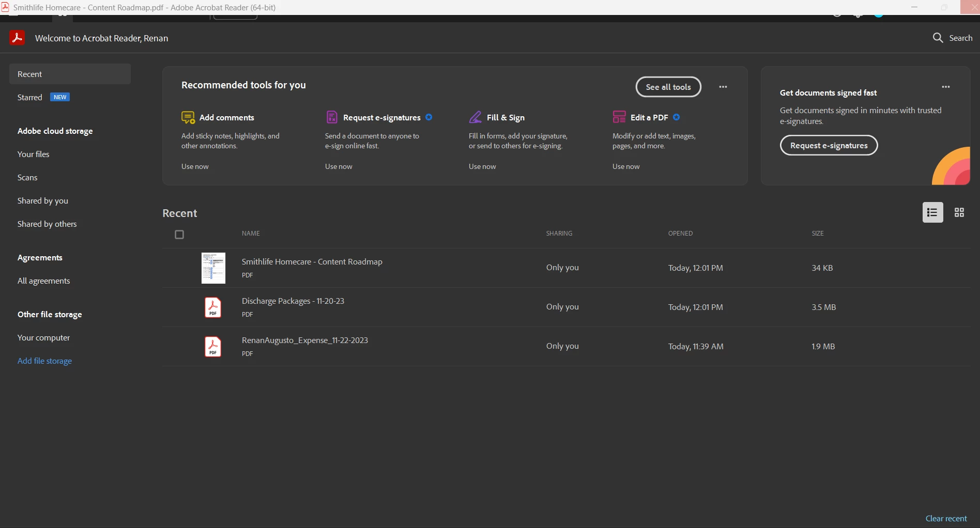Sort by the SIZE column header
Viewport: 980px width, 528px height.
click(818, 234)
